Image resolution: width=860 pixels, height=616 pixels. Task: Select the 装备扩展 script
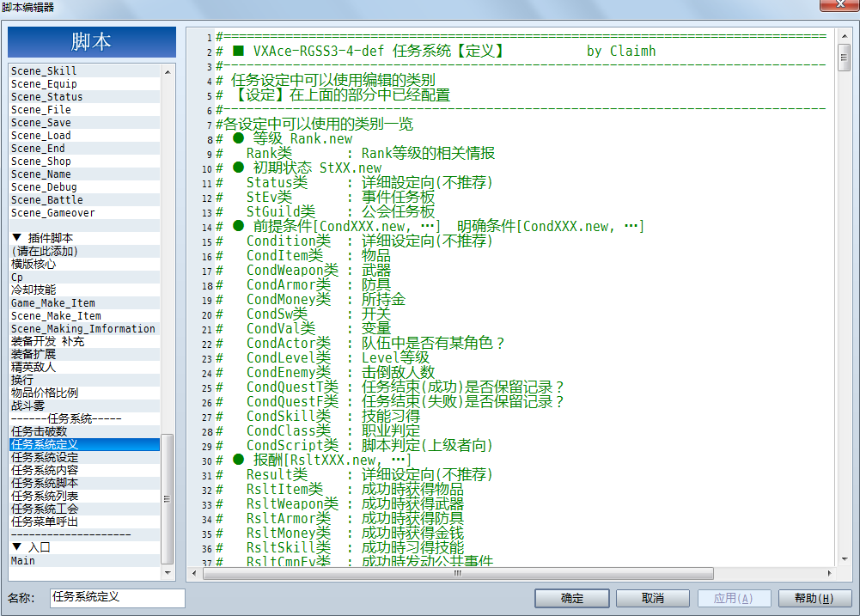(x=85, y=354)
